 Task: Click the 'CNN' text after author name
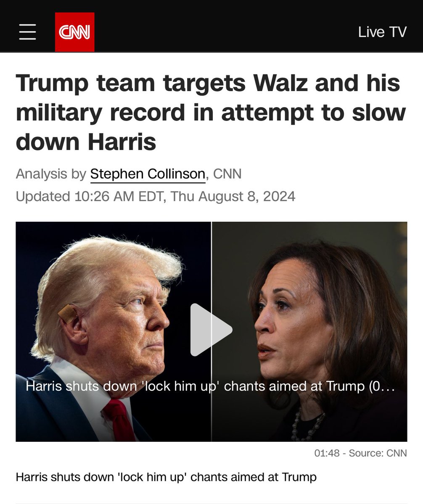tap(227, 174)
